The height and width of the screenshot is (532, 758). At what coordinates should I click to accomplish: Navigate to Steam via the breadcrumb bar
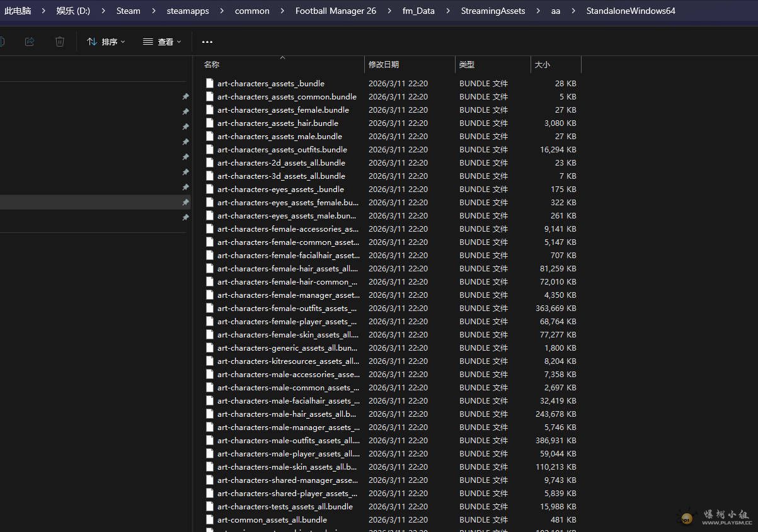[128, 11]
